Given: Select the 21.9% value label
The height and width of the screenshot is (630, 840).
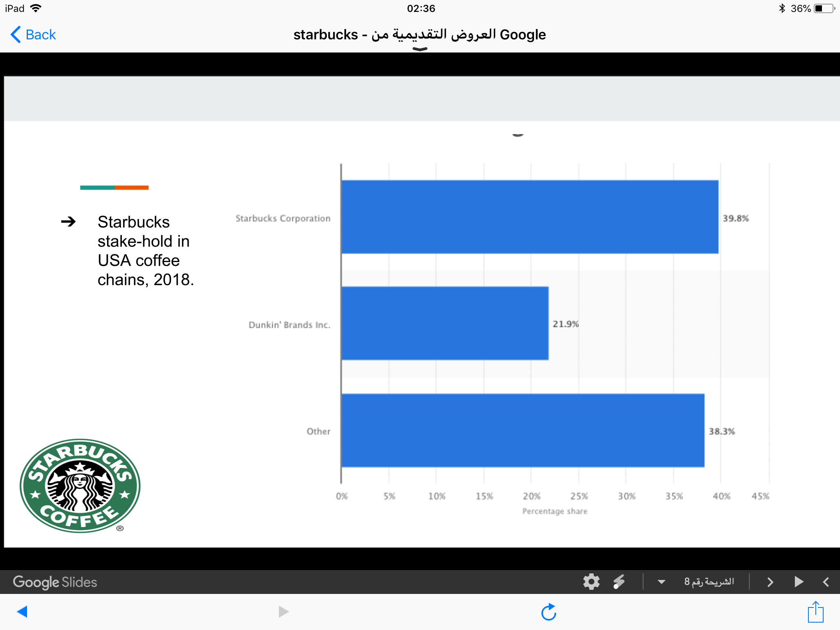Looking at the screenshot, I should [566, 324].
